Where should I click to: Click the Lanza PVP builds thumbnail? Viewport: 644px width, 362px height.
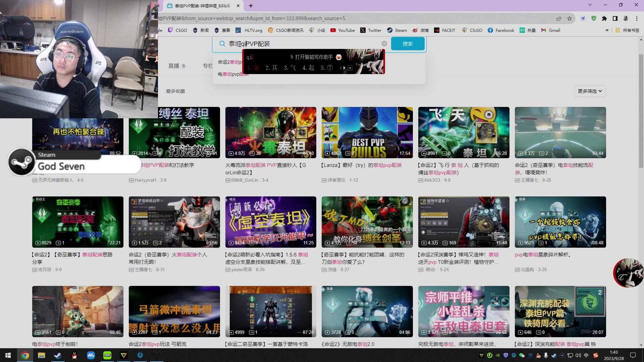[x=367, y=132]
